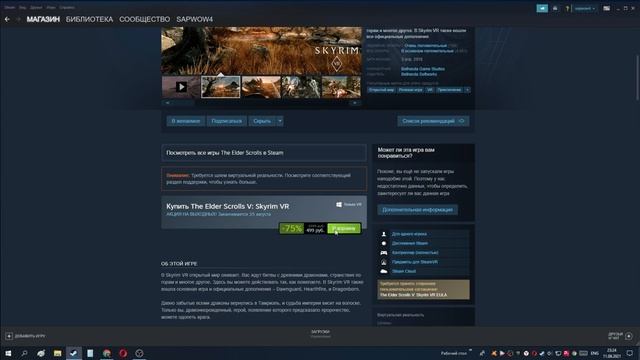Open Windows notification center icon
640x360 pixels.
tap(629, 353)
